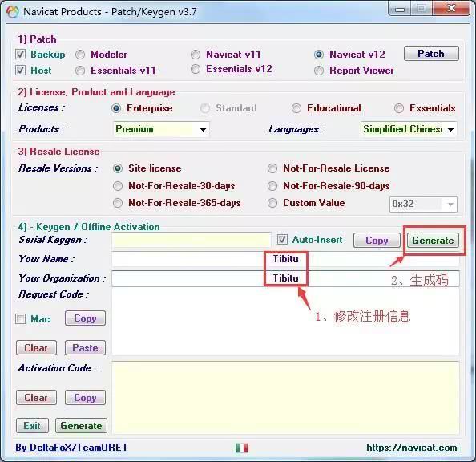This screenshot has height=462, width=476.
Task: Choose Not-For-Resale-30-days option
Action: point(118,186)
